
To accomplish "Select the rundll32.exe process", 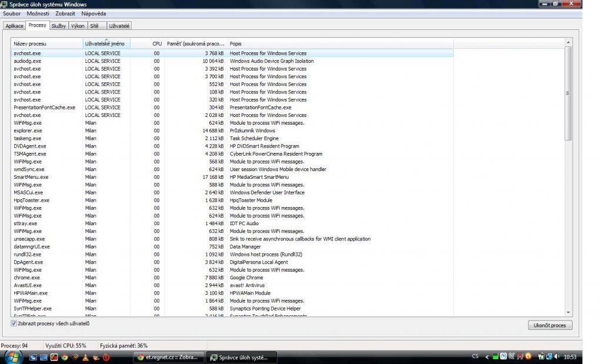I will coord(232,254).
